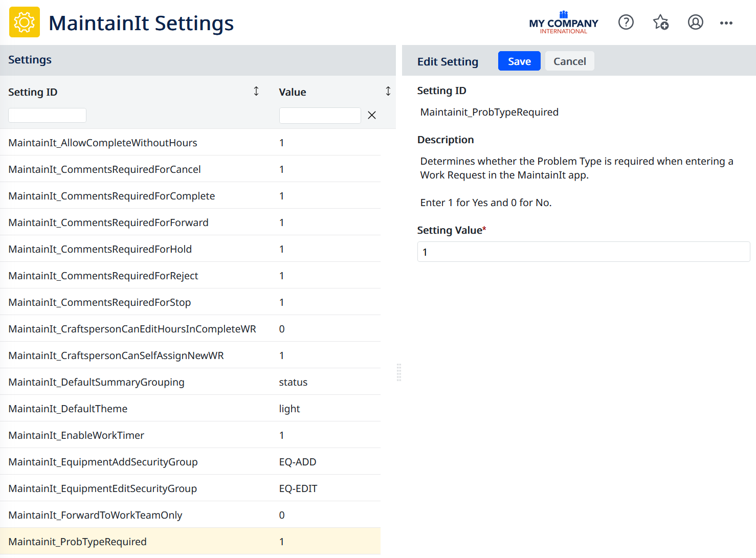The image size is (756, 558).
Task: Open the more options ellipsis menu
Action: [726, 23]
